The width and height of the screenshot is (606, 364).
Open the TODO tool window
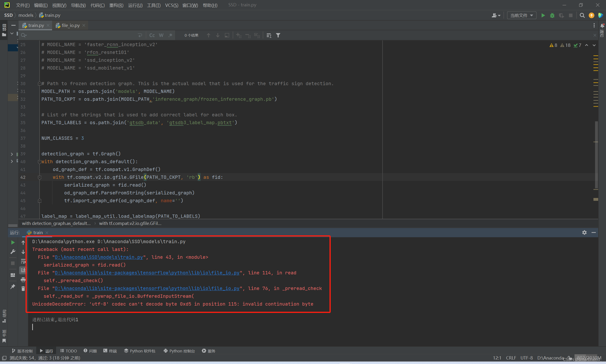click(x=69, y=351)
